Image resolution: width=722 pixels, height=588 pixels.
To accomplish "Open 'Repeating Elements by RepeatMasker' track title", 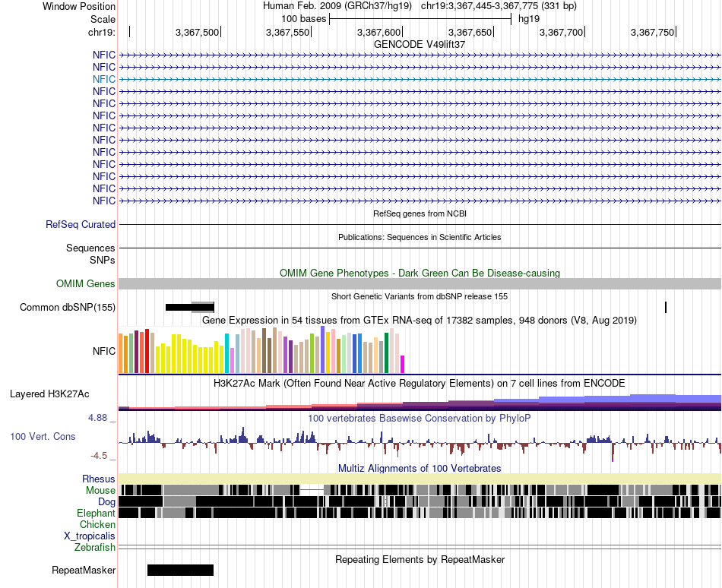I will pyautogui.click(x=420, y=559).
